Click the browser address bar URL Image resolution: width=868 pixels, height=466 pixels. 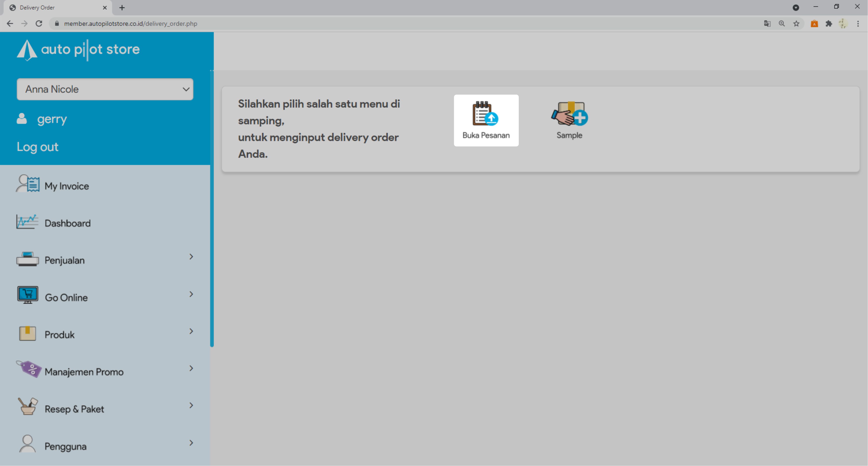click(x=130, y=24)
